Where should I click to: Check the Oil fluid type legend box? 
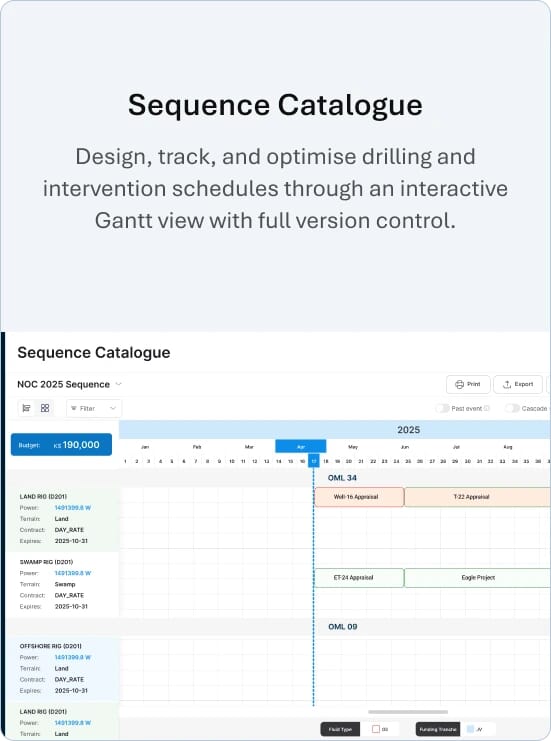pyautogui.click(x=376, y=729)
